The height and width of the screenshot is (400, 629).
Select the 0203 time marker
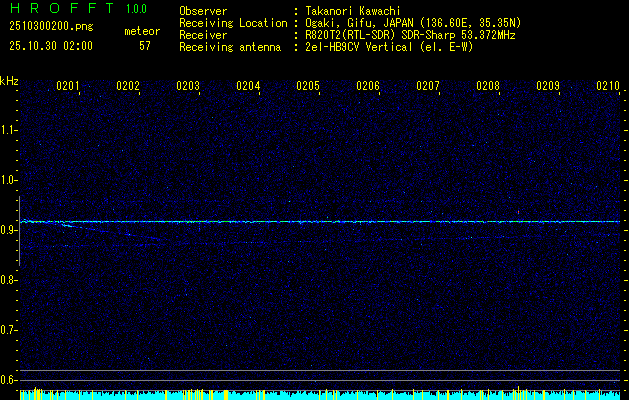click(x=188, y=87)
